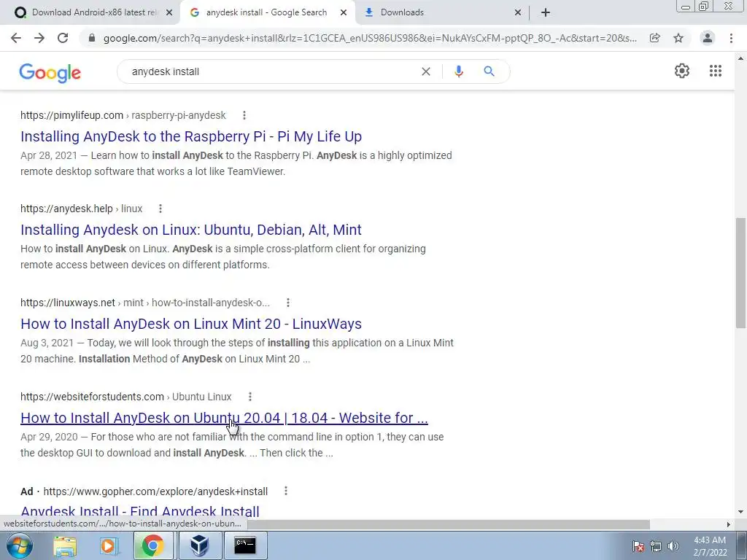747x560 pixels.
Task: Launch media player from taskbar
Action: [x=109, y=545]
